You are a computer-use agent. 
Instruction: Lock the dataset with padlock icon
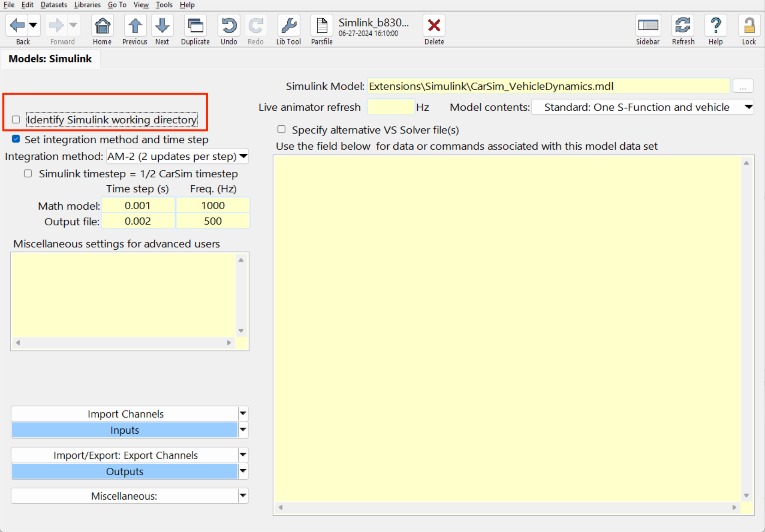click(x=749, y=26)
